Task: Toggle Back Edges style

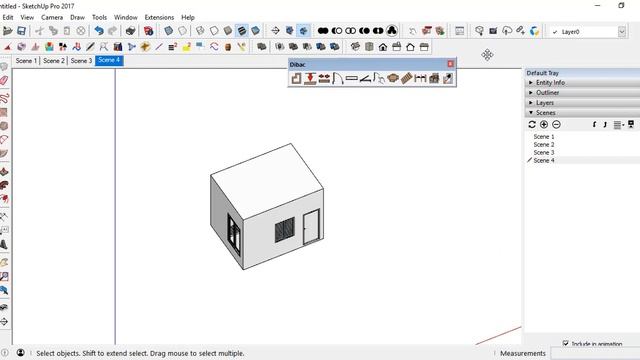Action: [182, 31]
